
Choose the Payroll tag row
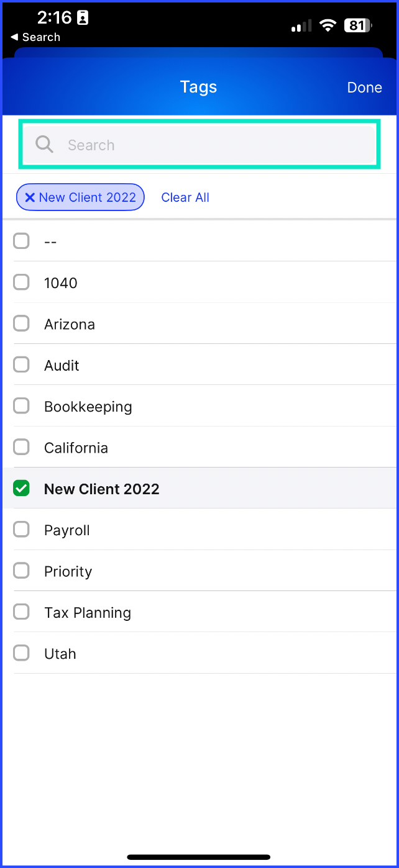coord(199,530)
